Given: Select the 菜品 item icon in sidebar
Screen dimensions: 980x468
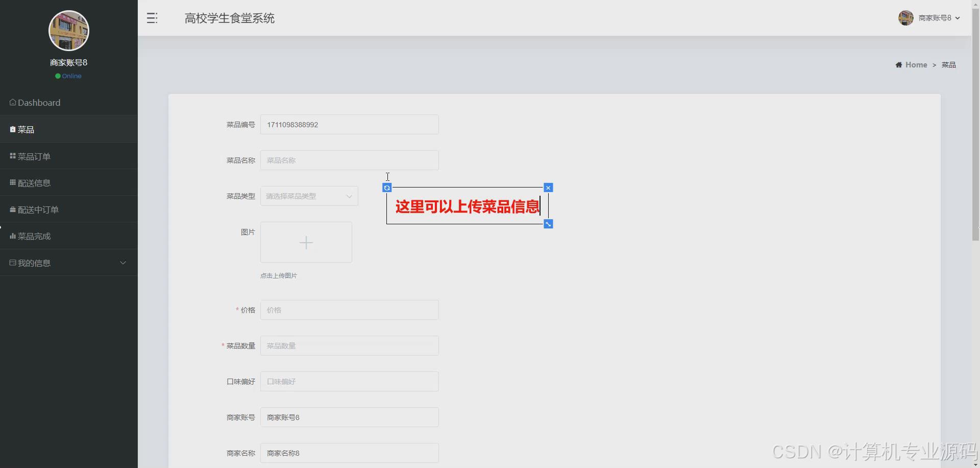Looking at the screenshot, I should coord(13,129).
